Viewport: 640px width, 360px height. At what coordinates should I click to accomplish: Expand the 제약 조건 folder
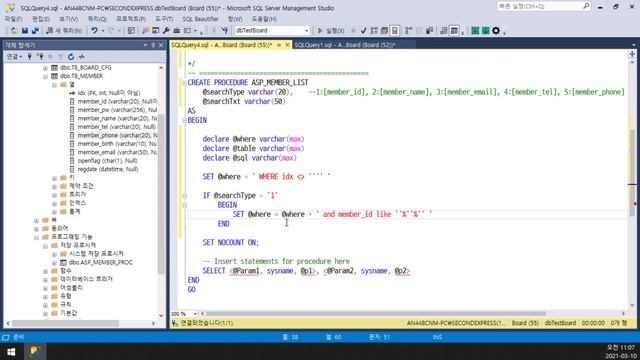54,186
